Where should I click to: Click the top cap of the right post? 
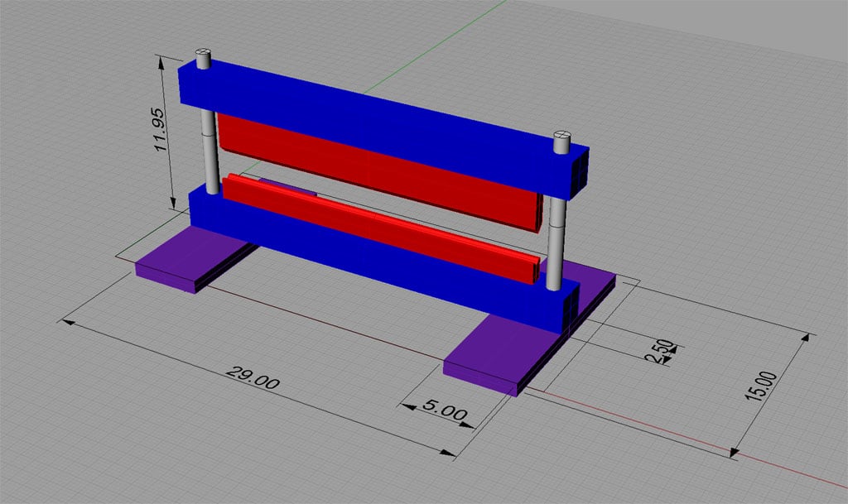562,134
